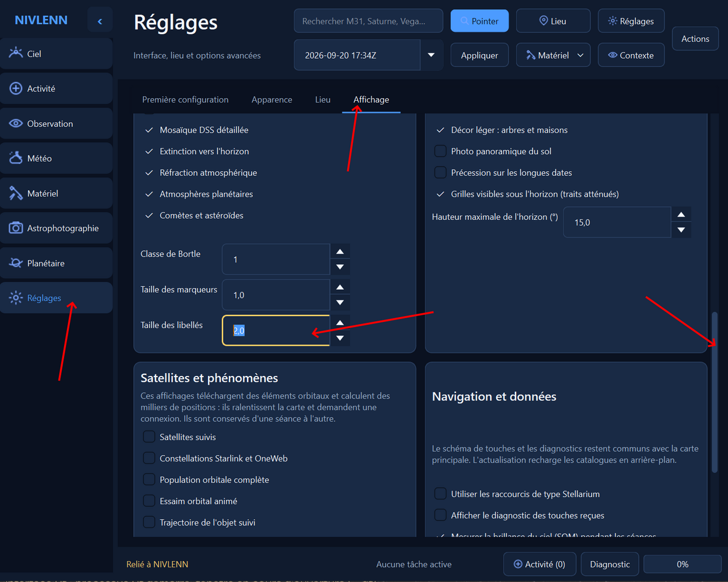728x582 pixels.
Task: Open the Planétaire sidebar section
Action: point(56,263)
